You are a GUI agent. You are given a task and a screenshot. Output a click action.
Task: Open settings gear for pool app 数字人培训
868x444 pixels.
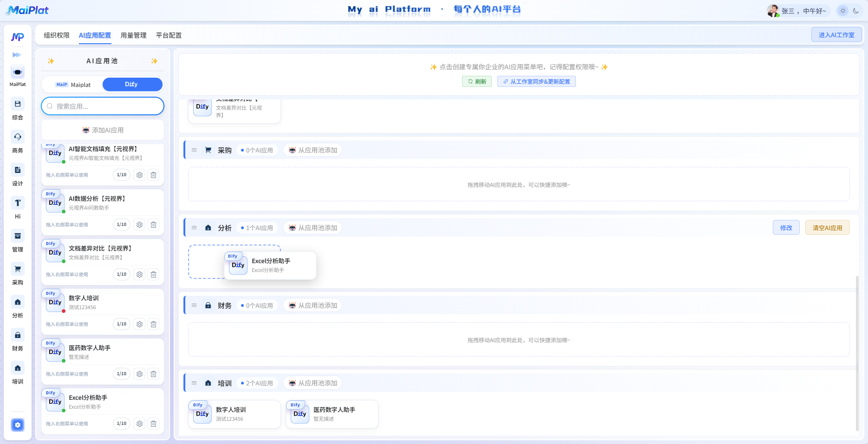tap(139, 324)
